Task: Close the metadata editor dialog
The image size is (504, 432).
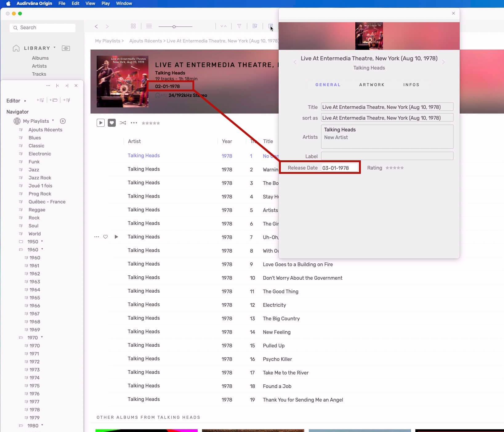Action: pos(454,13)
